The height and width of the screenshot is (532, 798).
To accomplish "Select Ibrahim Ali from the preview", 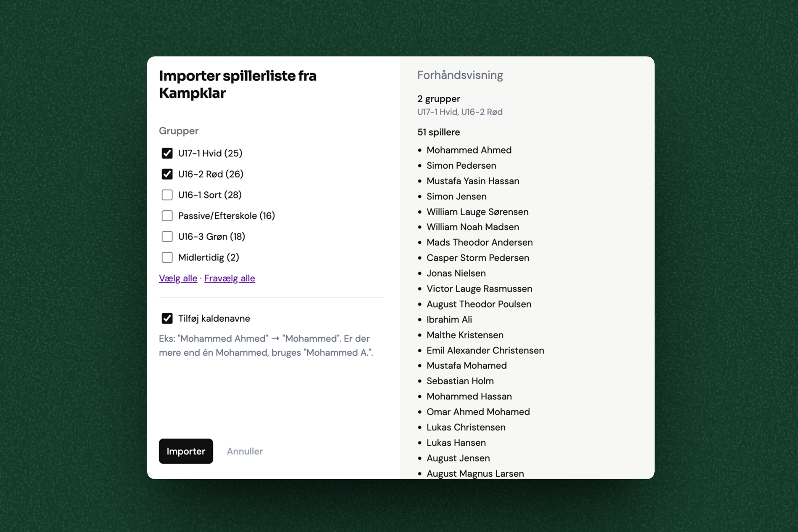I will [449, 320].
